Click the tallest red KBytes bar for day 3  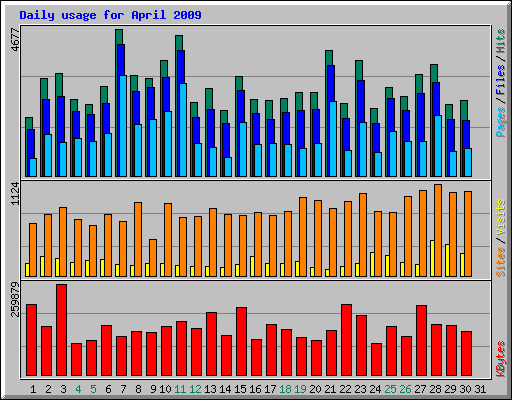[61, 330]
